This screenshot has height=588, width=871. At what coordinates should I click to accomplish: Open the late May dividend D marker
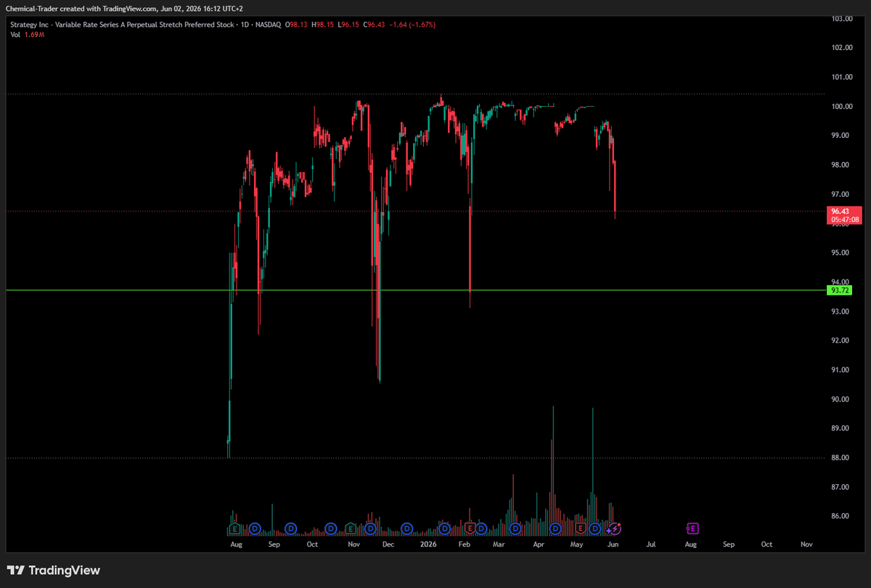pos(594,528)
